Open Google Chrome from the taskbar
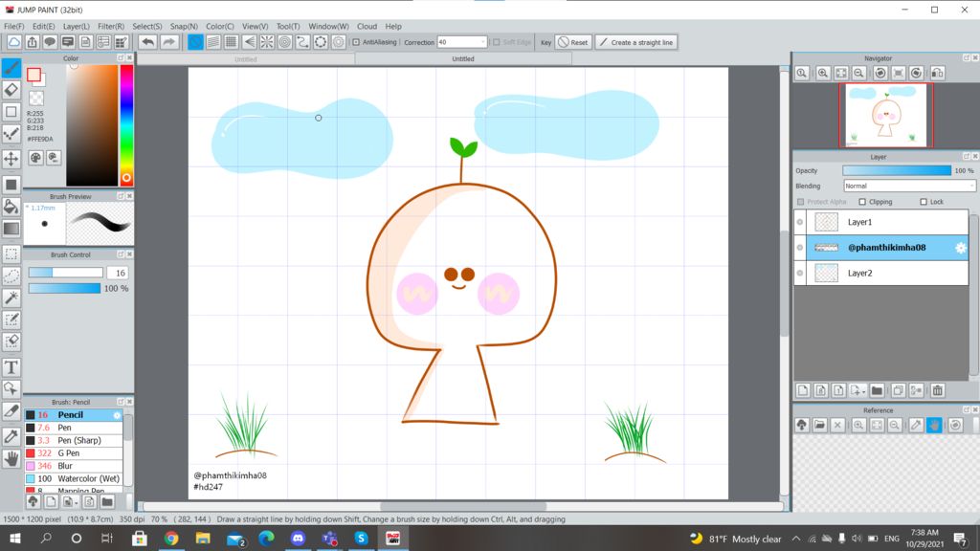This screenshot has width=980, height=551. click(171, 538)
